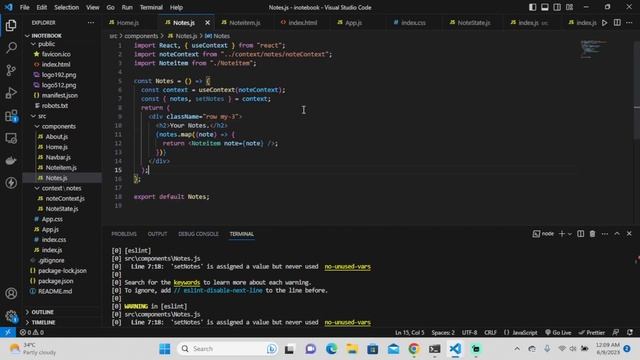Split the terminal panel
The height and width of the screenshot is (360, 640).
tap(580, 234)
